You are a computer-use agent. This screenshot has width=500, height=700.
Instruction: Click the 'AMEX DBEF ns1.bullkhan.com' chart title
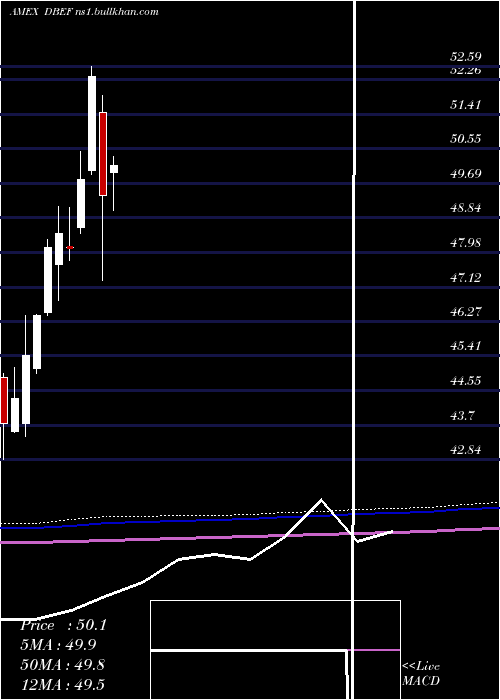pos(84,12)
